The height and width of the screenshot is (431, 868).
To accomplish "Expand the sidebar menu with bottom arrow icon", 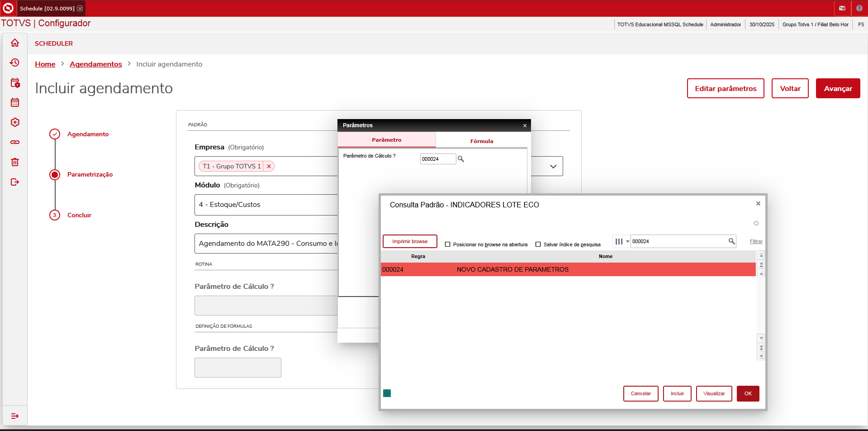I will 15,416.
